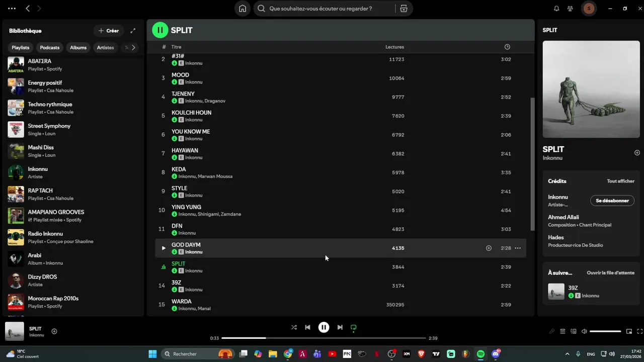
Task: Click Se désabonner from Inkonnu
Action: [612, 201]
